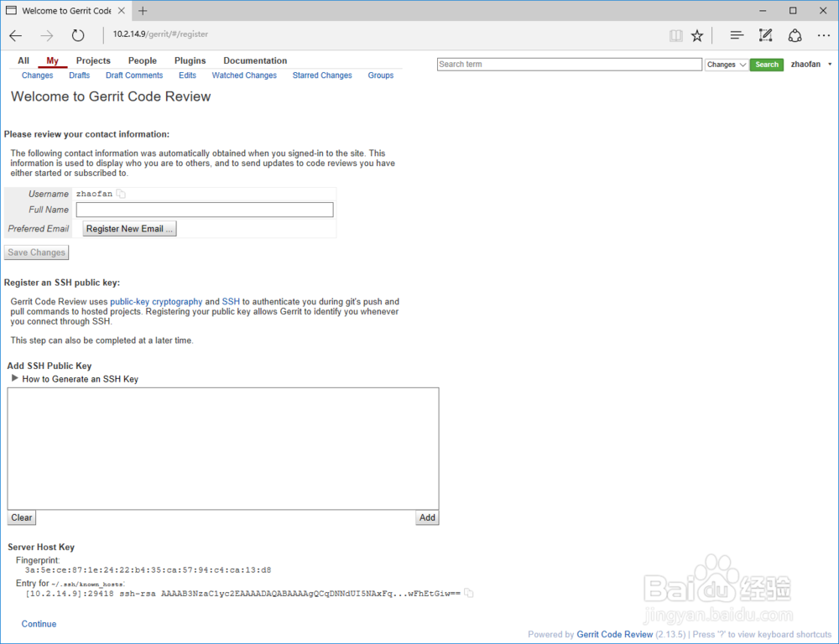This screenshot has height=644, width=839.
Task: Add the SSH public key
Action: [427, 517]
